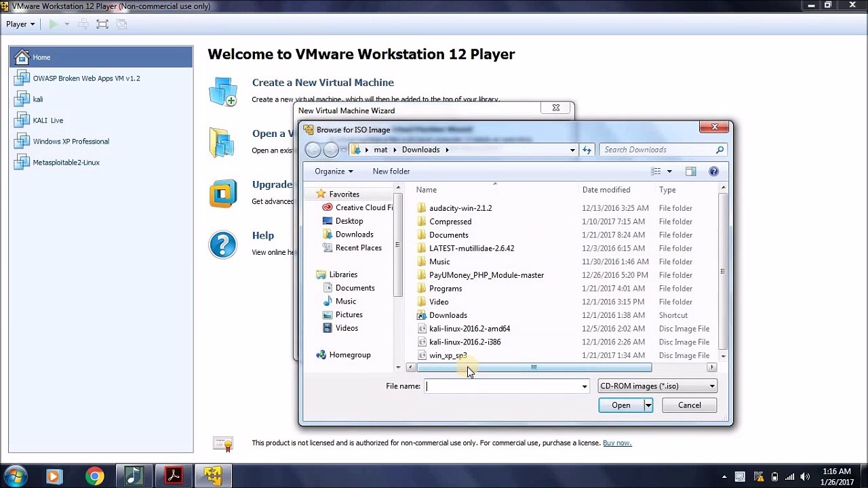Click the Send Ctrl+Alt+Del toolbar icon
The image size is (868, 488).
tap(83, 24)
